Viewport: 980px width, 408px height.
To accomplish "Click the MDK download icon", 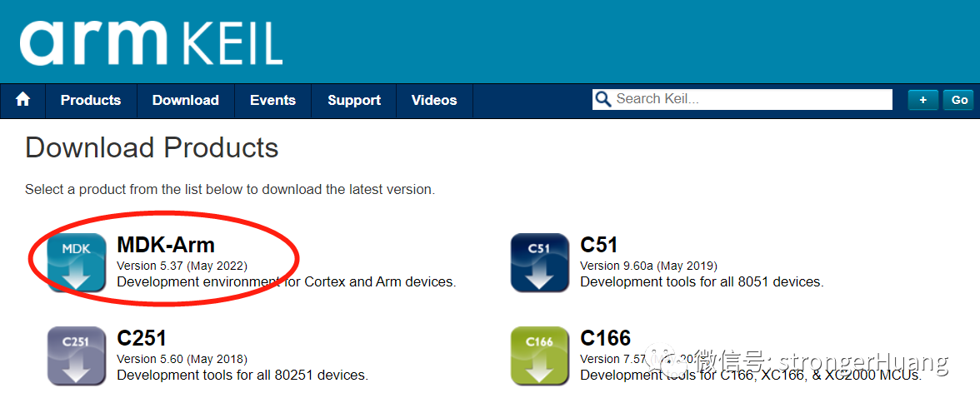I will 77,262.
